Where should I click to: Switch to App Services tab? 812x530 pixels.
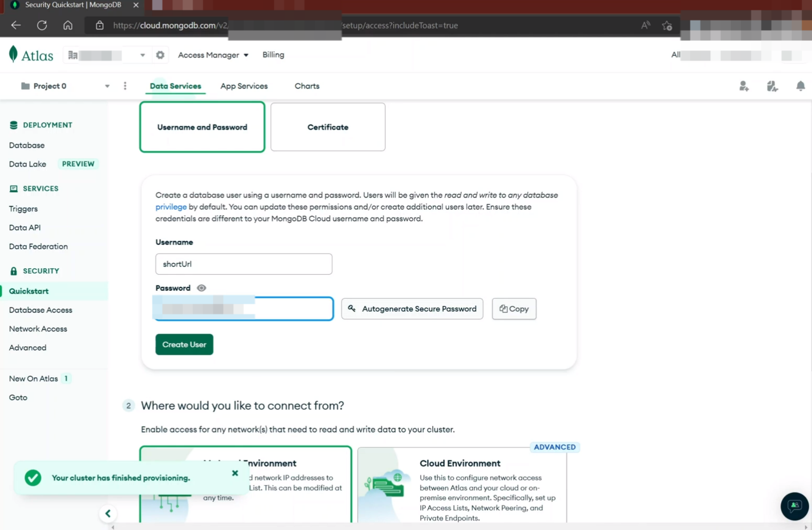[244, 86]
